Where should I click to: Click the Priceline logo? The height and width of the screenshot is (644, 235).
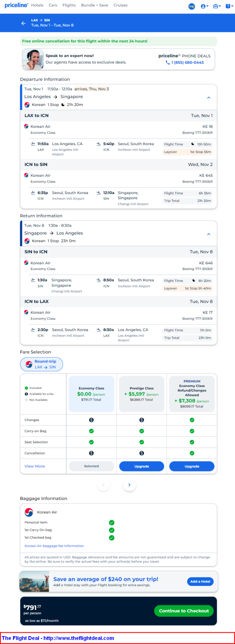click(x=16, y=5)
